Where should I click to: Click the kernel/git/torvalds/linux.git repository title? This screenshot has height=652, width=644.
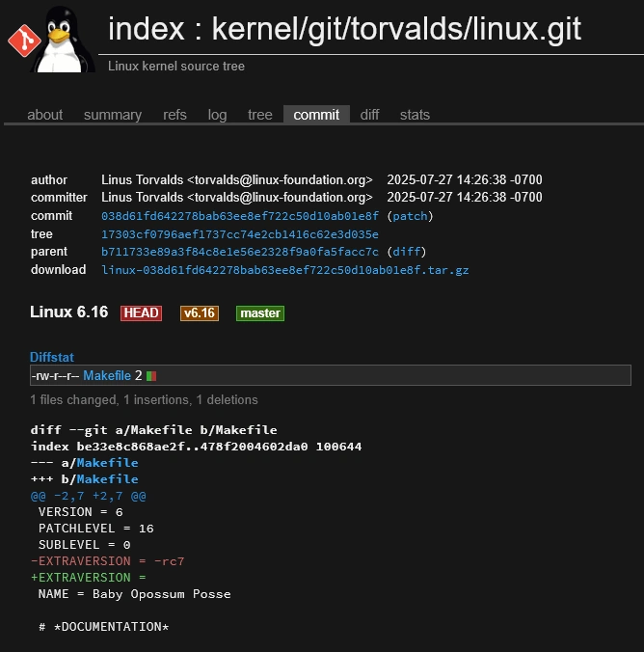tap(396, 29)
